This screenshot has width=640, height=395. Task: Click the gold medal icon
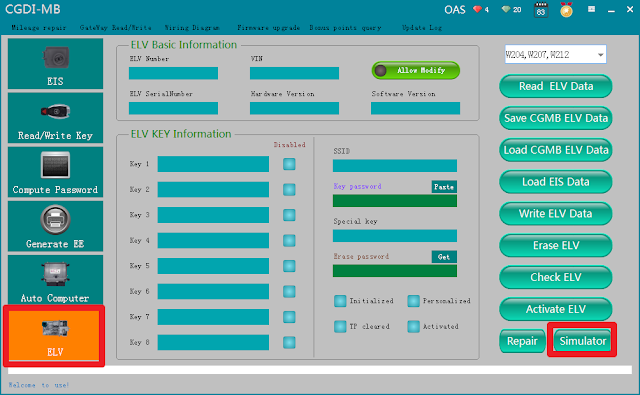(x=566, y=10)
